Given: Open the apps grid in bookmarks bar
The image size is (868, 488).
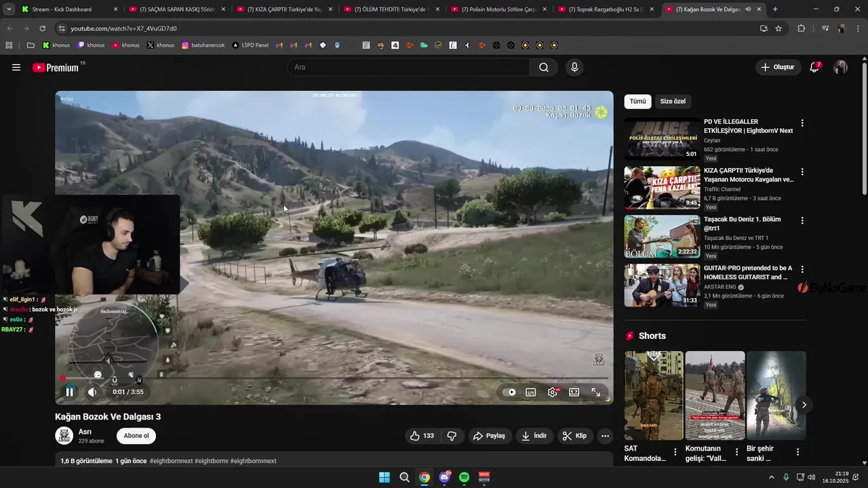Looking at the screenshot, I should pyautogui.click(x=9, y=45).
